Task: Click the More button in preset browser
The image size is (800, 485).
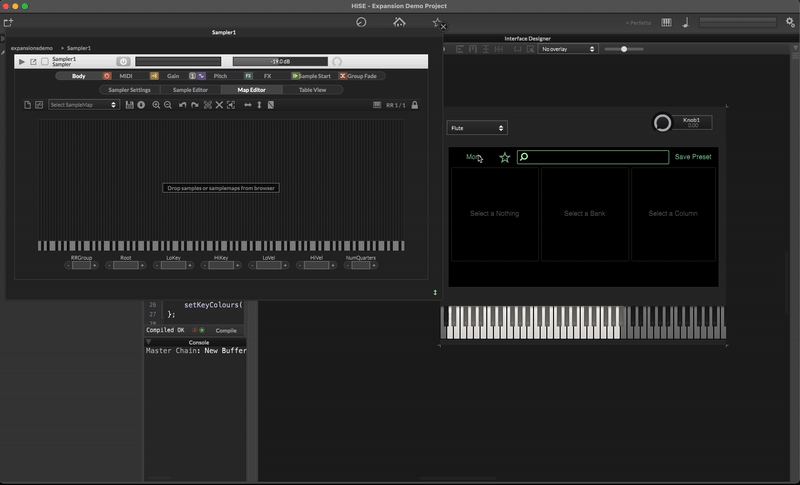Action: (x=473, y=157)
